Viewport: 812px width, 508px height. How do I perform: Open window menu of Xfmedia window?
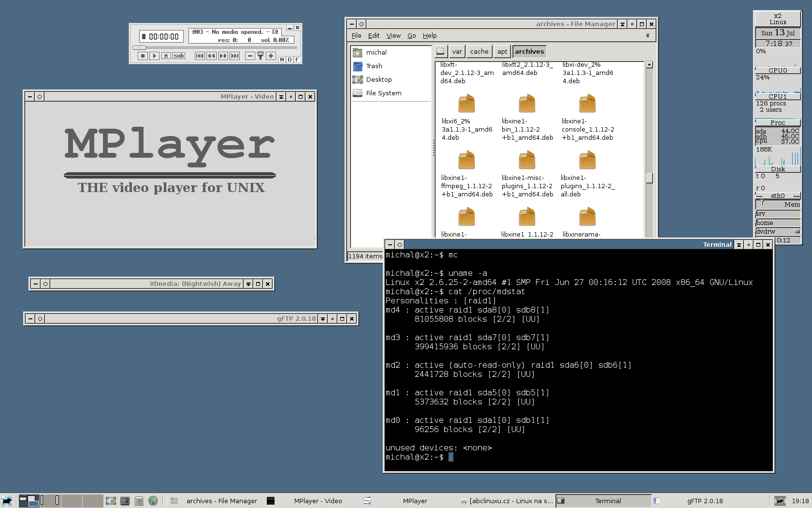click(36, 284)
